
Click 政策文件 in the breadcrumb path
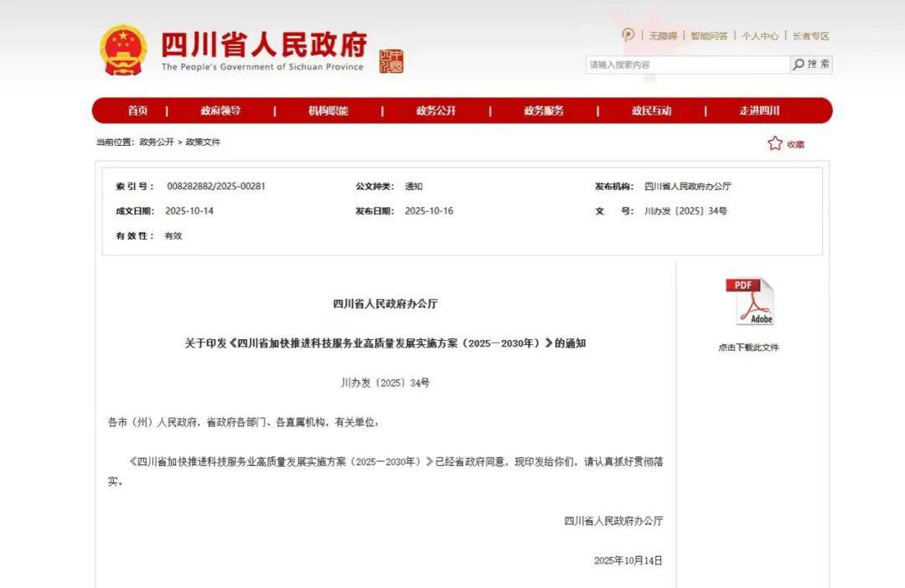click(203, 142)
